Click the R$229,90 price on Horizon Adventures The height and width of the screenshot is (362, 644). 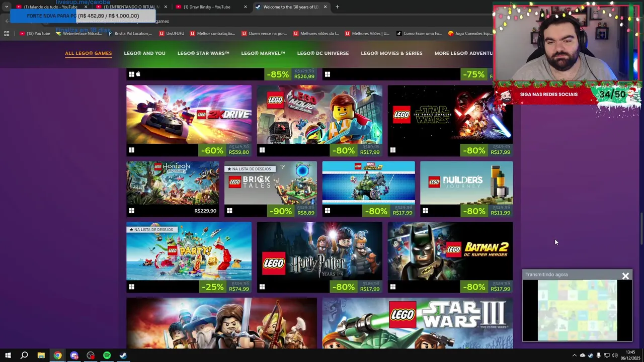pyautogui.click(x=205, y=211)
